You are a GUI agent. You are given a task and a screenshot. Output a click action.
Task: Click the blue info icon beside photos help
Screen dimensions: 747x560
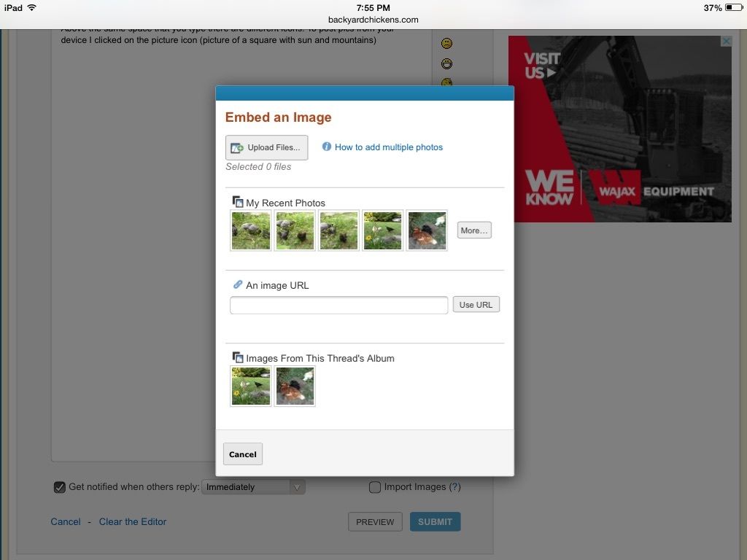tap(326, 147)
